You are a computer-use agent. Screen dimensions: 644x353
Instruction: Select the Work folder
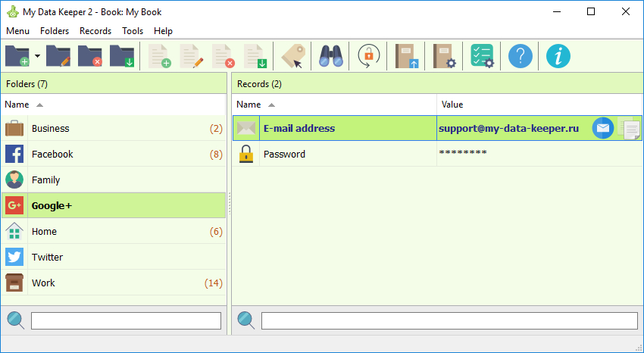point(114,283)
